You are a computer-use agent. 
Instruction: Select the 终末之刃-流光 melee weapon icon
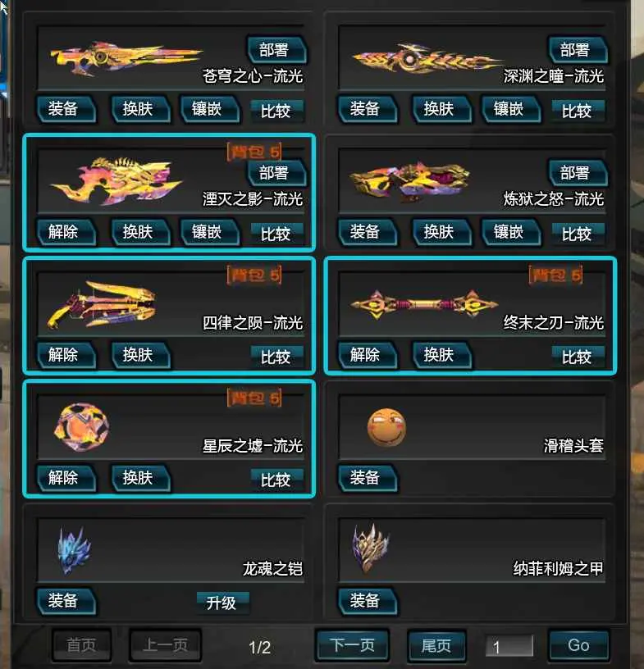point(424,304)
